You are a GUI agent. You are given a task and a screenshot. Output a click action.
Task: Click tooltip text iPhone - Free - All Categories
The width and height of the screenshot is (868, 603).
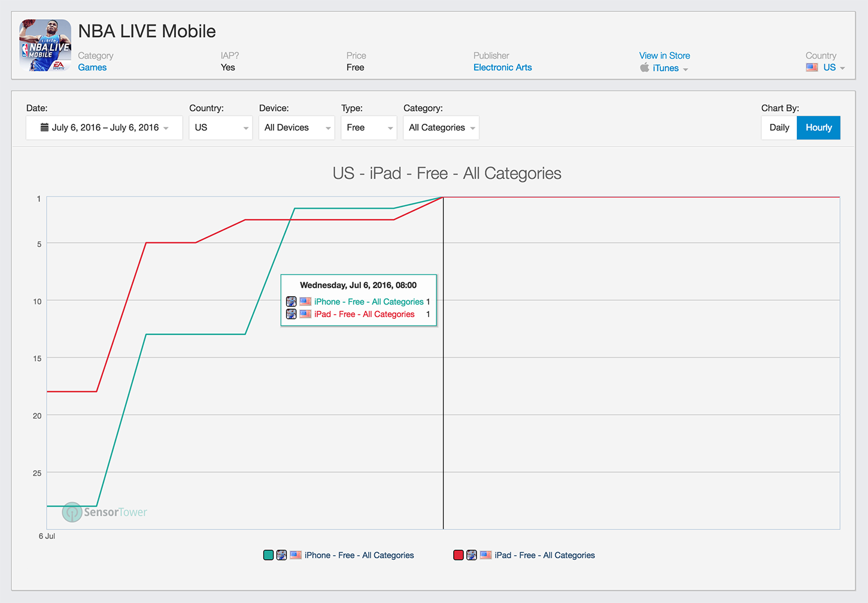pos(369,301)
